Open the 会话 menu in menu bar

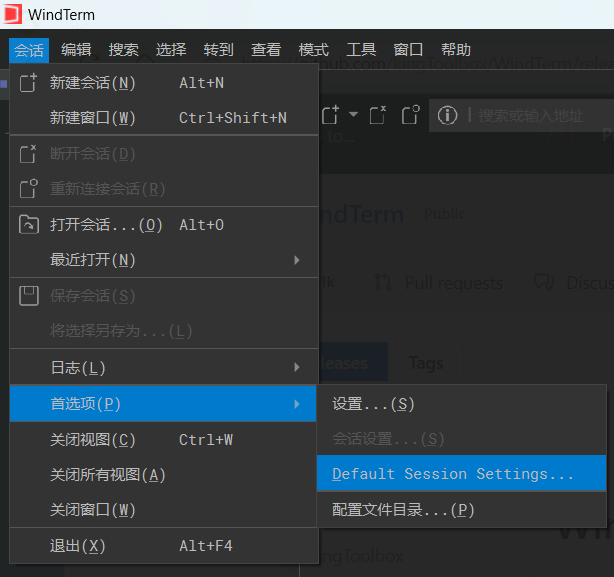click(x=29, y=50)
